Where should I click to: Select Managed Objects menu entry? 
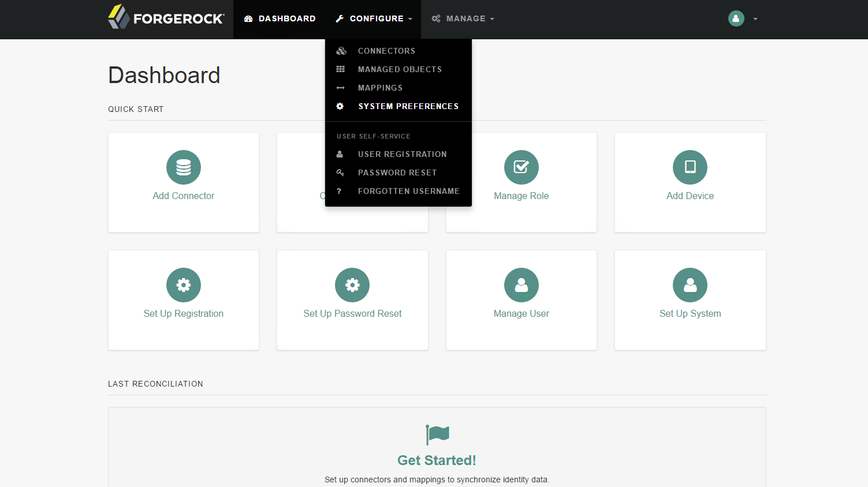(x=398, y=69)
